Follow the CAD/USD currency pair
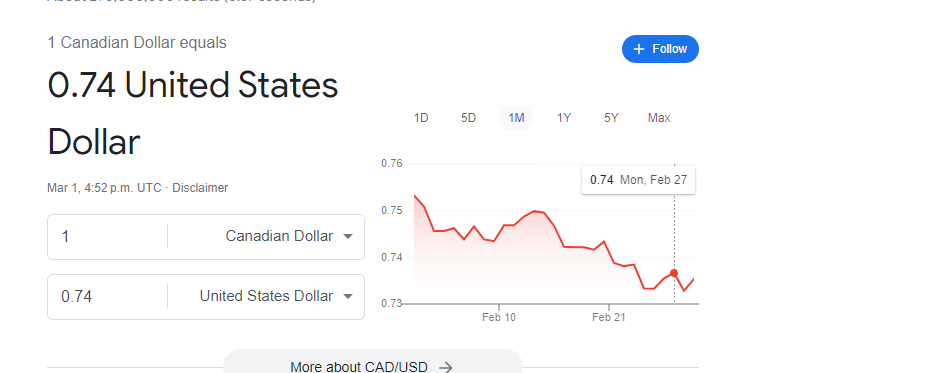The height and width of the screenshot is (373, 936). [x=660, y=49]
